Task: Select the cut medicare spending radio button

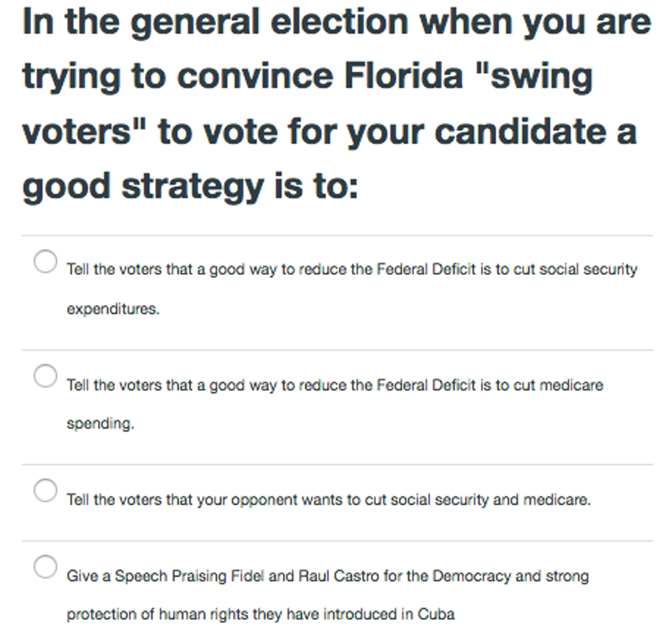Action: [x=45, y=376]
